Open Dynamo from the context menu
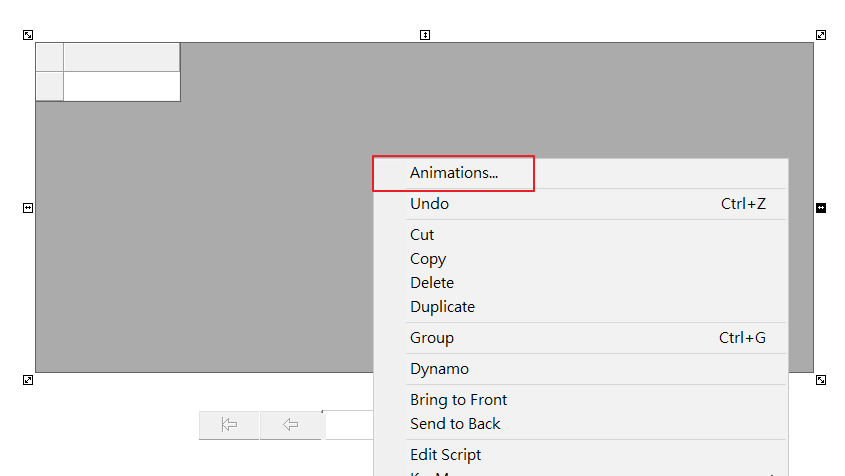 [580, 369]
